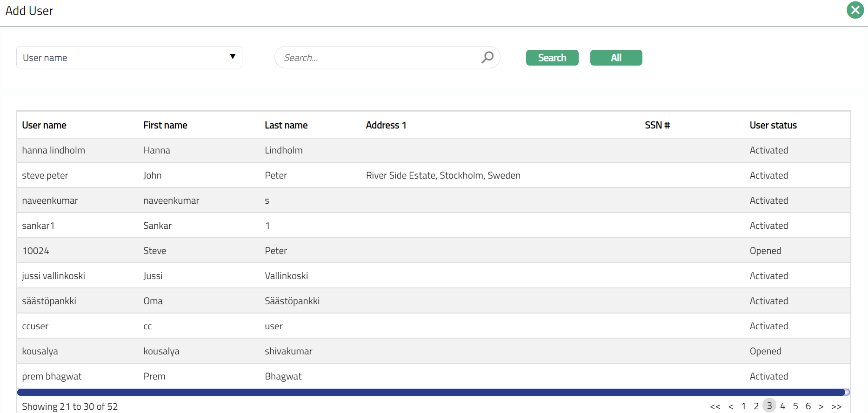The image size is (868, 413).
Task: Open page 1 of user list
Action: [x=743, y=406]
